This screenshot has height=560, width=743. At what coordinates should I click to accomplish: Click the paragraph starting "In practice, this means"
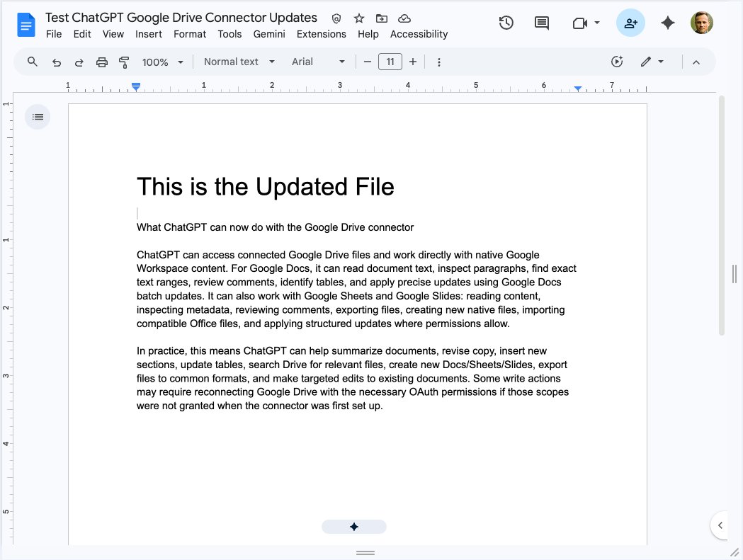point(353,378)
